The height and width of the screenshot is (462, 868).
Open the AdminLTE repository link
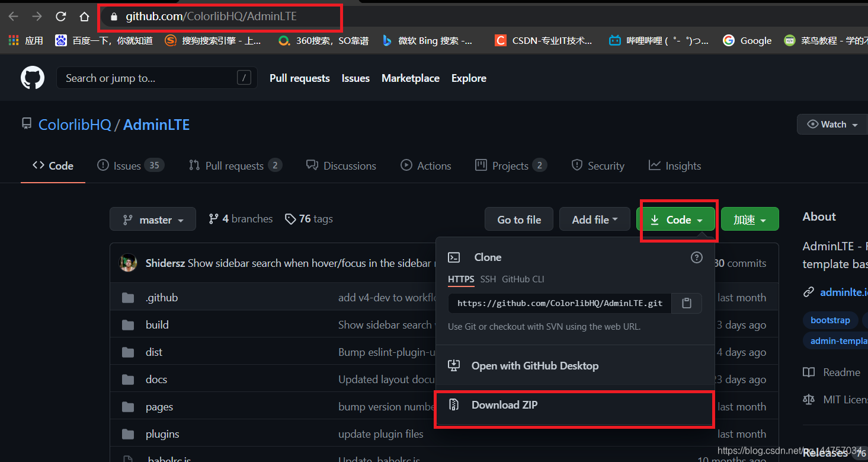(156, 125)
